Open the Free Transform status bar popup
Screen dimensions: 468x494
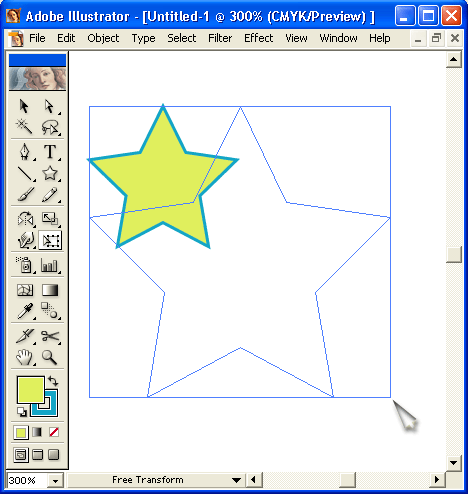pos(236,480)
